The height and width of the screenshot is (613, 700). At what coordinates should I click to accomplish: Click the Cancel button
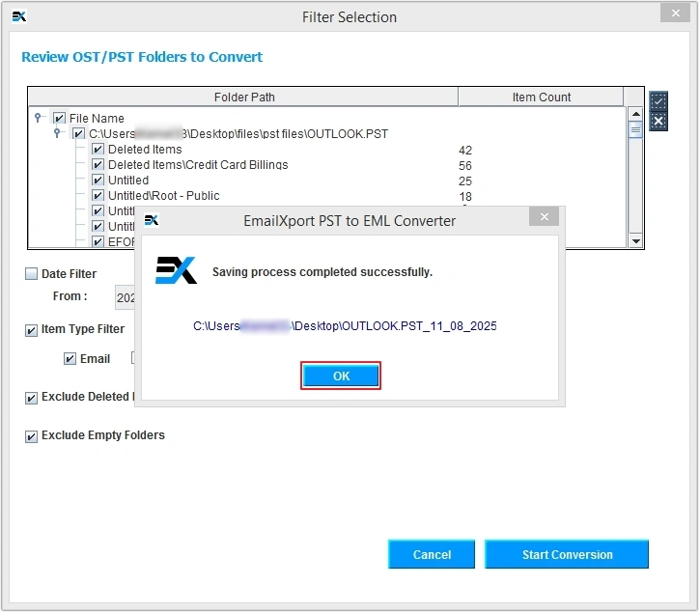pos(432,554)
